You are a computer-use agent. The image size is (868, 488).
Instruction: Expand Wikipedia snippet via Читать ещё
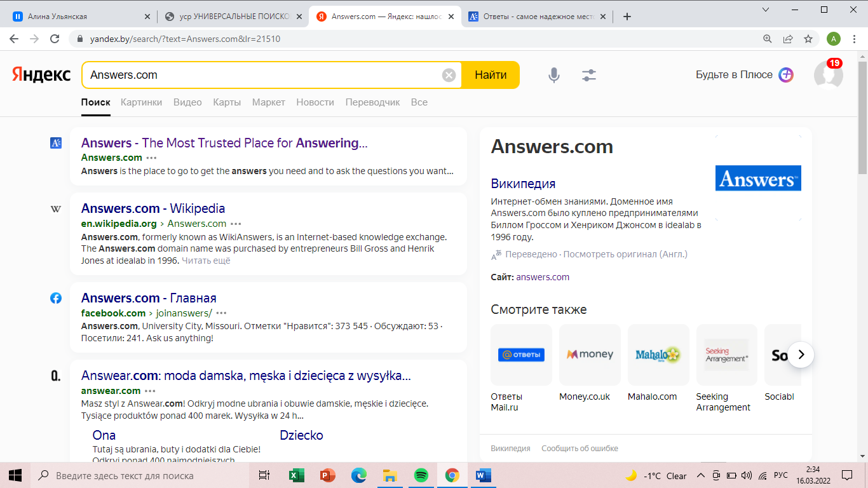tap(206, 261)
